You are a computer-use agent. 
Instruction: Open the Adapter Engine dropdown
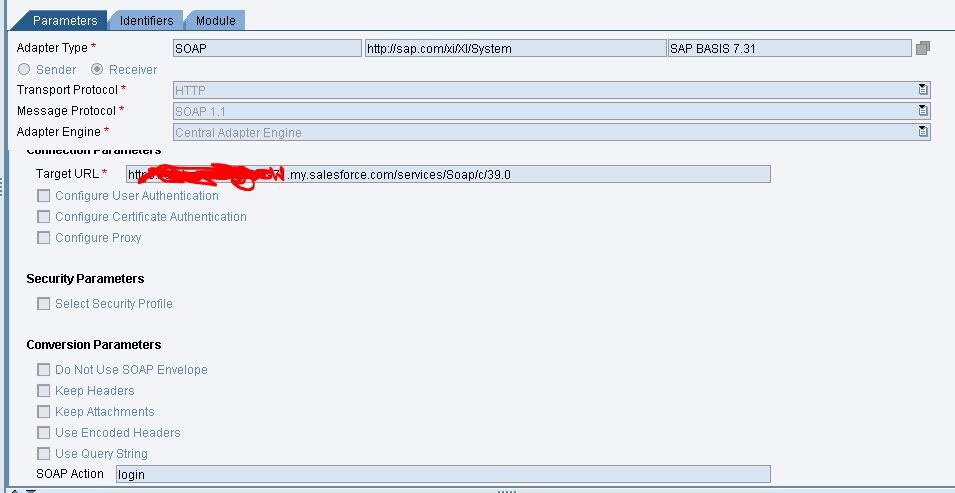tap(923, 132)
